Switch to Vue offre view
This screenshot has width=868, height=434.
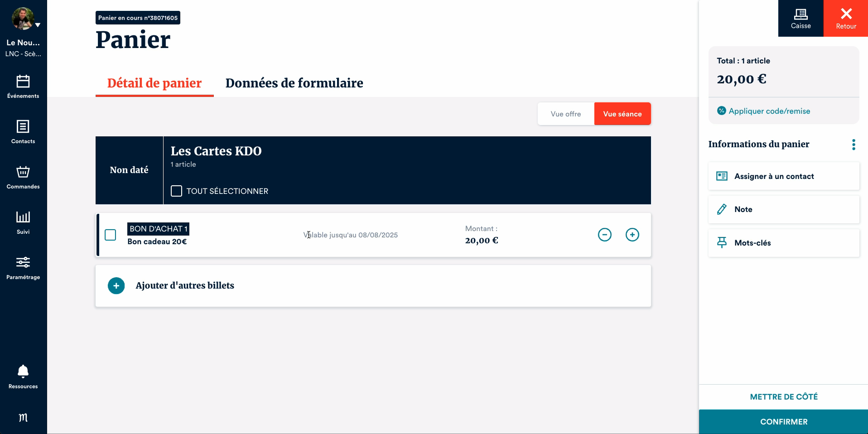[565, 114]
